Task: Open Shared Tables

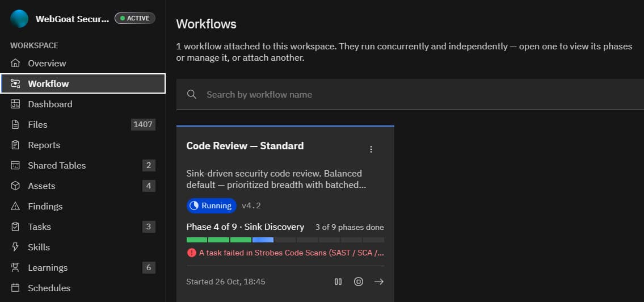Action: [83, 166]
